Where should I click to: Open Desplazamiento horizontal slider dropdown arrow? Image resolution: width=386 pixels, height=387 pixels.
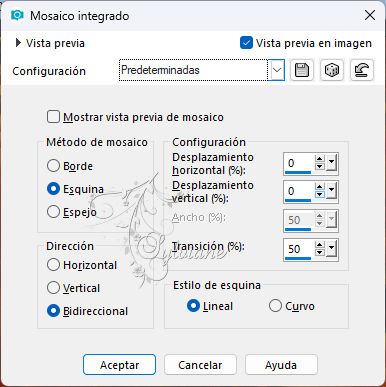coord(331,163)
